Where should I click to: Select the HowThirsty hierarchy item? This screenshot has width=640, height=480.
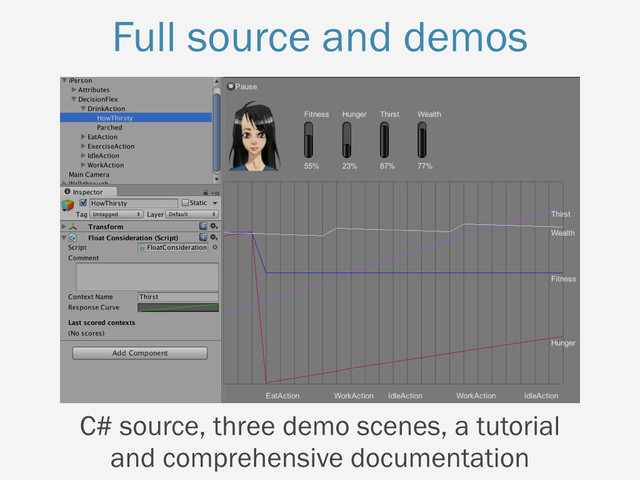coord(136,118)
